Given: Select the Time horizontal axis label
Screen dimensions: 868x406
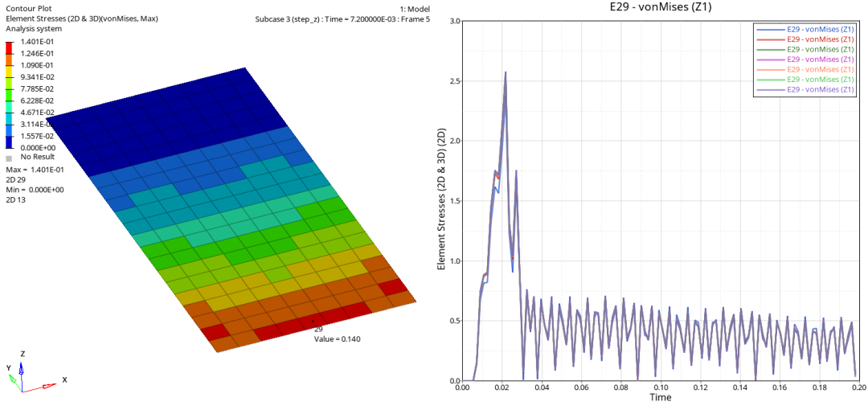Looking at the screenshot, I should point(661,397).
